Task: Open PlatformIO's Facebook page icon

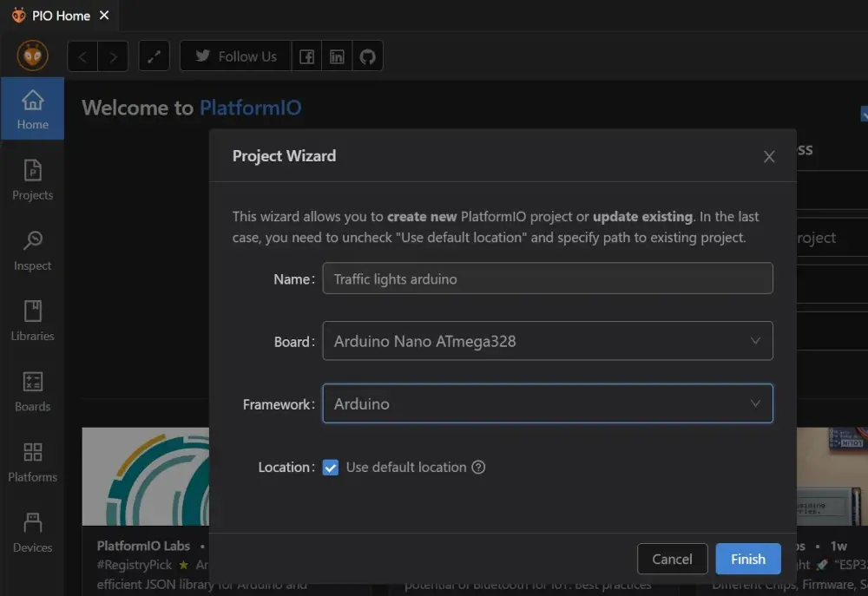Action: pos(306,56)
